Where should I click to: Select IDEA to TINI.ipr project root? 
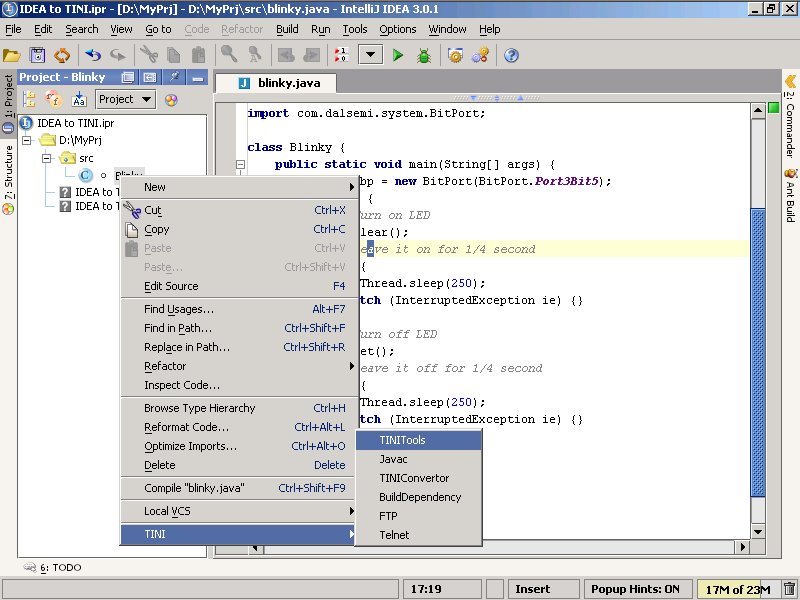click(x=76, y=123)
